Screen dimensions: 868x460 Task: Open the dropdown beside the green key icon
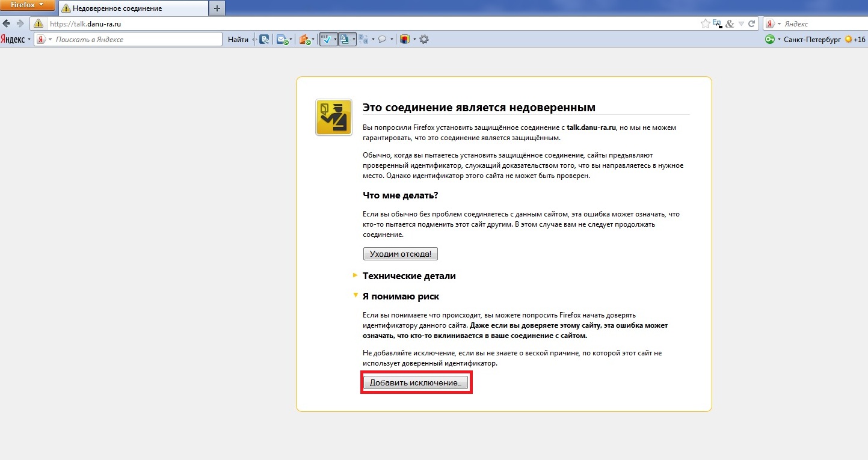coord(779,40)
